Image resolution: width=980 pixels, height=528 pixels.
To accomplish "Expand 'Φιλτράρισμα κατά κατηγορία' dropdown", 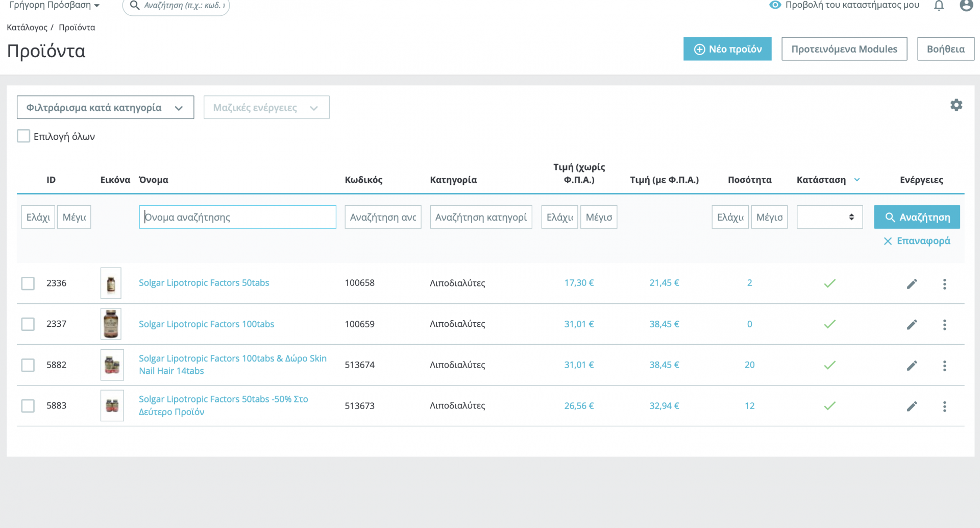I will (x=105, y=108).
